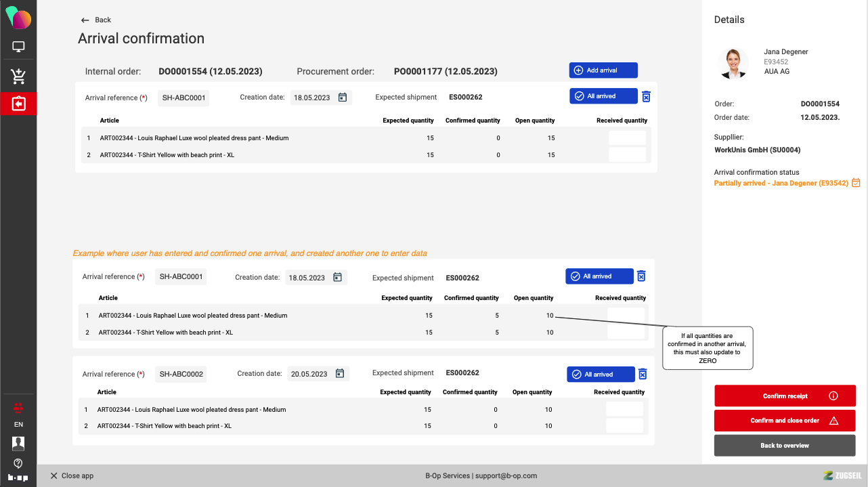
Task: Open the help icon in sidebar
Action: click(18, 463)
